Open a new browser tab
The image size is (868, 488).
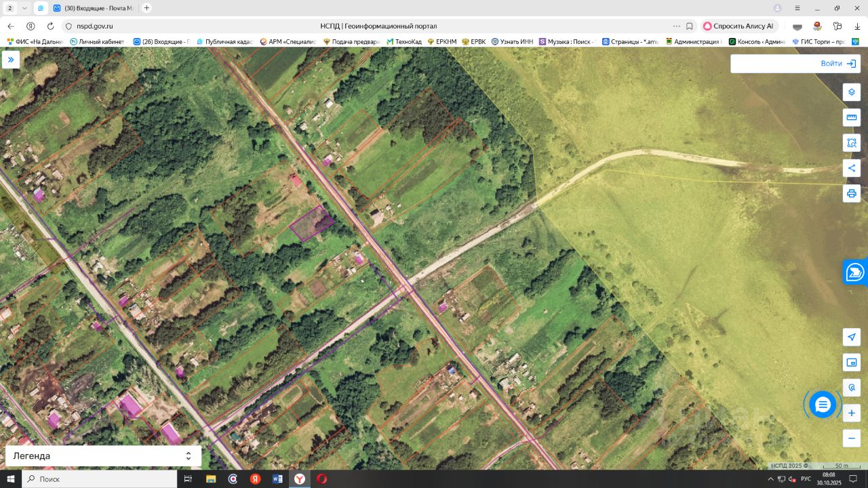point(146,8)
